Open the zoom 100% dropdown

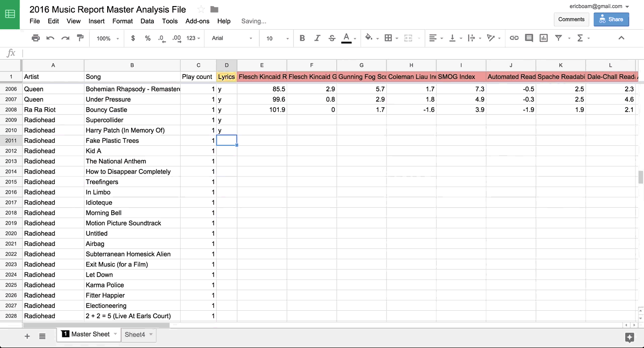point(108,38)
